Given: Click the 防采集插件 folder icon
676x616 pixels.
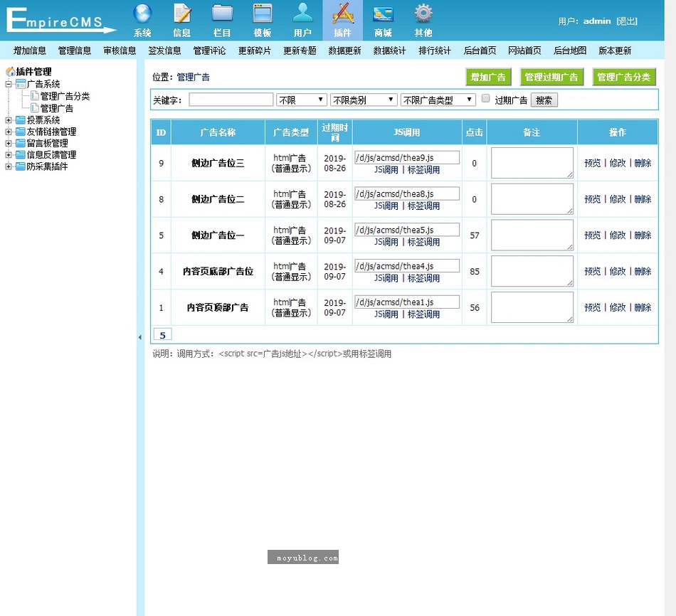Looking at the screenshot, I should click(21, 166).
